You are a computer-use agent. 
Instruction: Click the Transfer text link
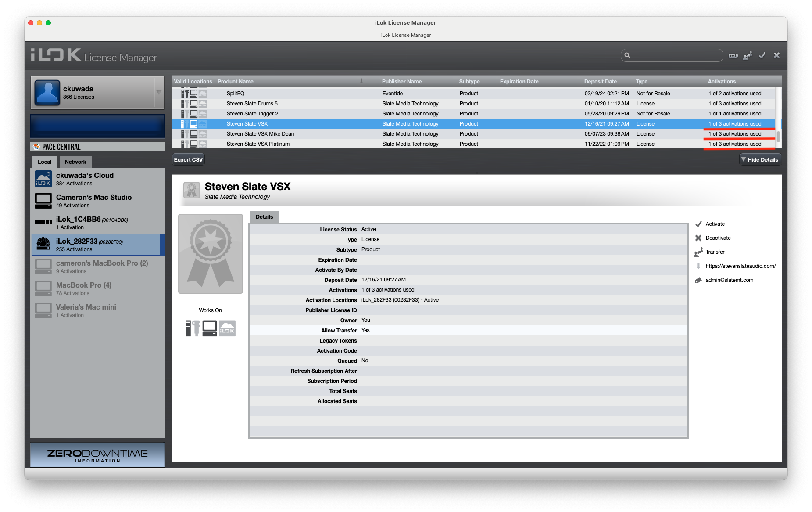[x=715, y=252]
